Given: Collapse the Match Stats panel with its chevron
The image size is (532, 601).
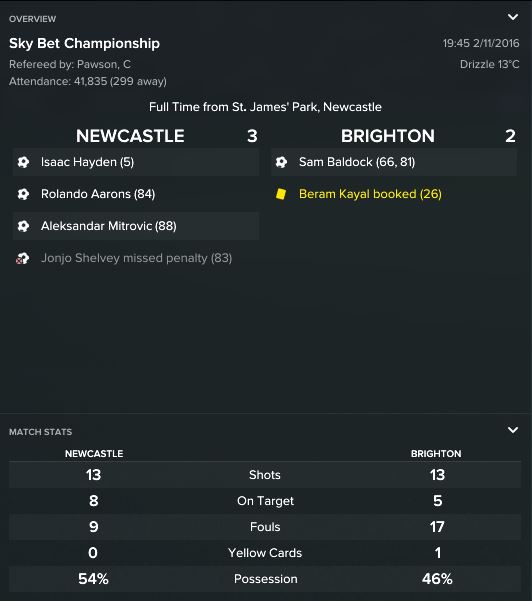Looking at the screenshot, I should pyautogui.click(x=513, y=430).
